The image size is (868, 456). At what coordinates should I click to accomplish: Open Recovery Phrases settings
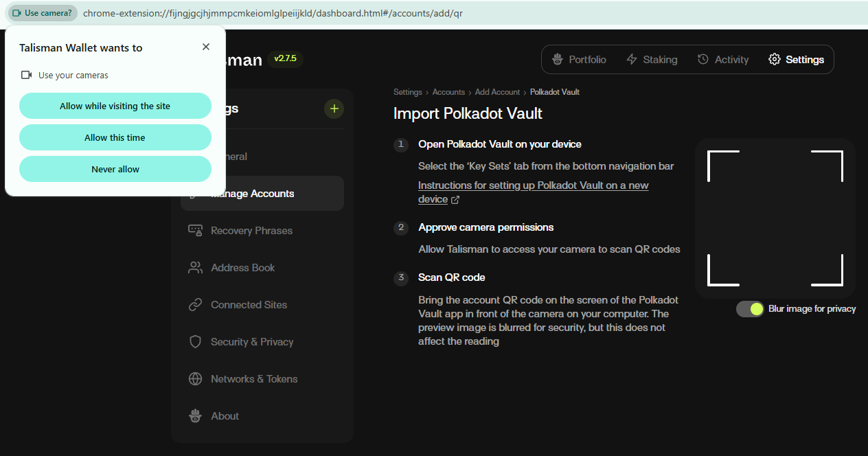pos(262,231)
